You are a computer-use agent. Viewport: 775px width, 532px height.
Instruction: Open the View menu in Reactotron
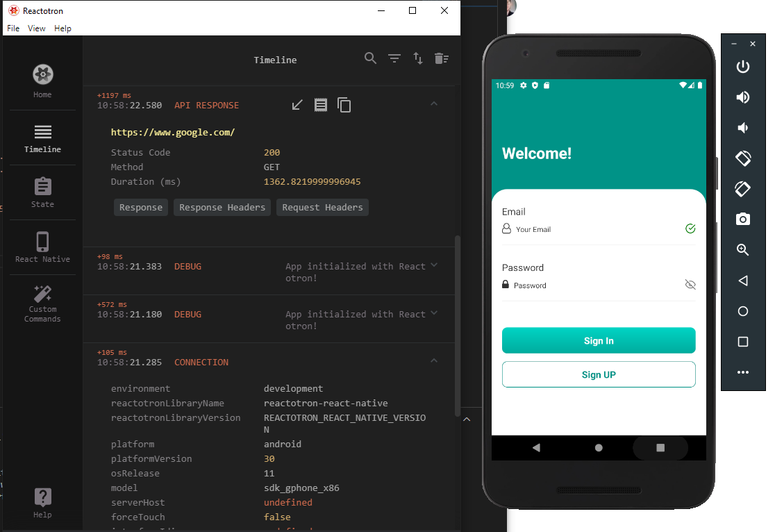36,28
